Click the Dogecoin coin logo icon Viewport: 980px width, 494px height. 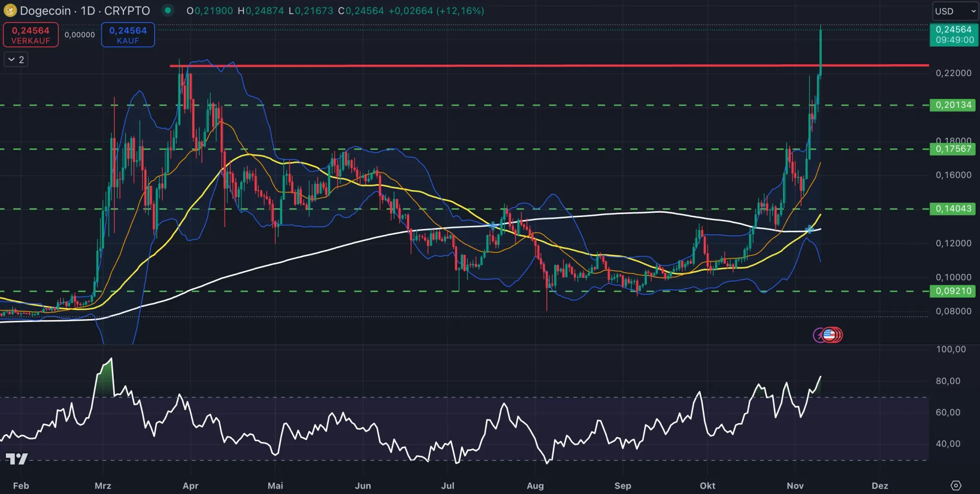click(10, 10)
